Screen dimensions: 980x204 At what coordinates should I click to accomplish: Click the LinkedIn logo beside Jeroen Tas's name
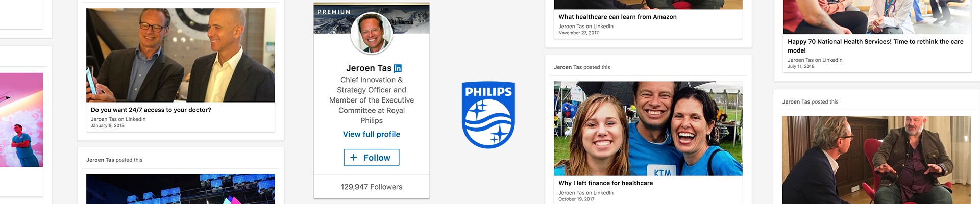(x=398, y=68)
